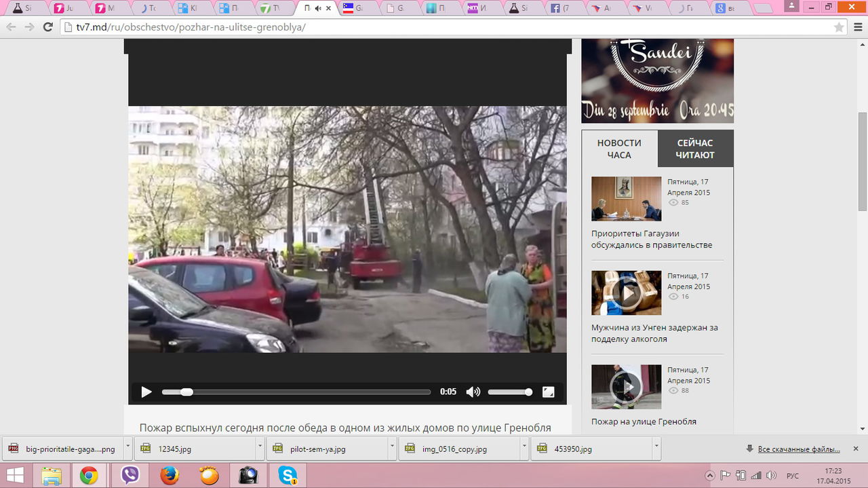Show all downloads via Все скачанные файлы
868x488 pixels.
point(798,449)
